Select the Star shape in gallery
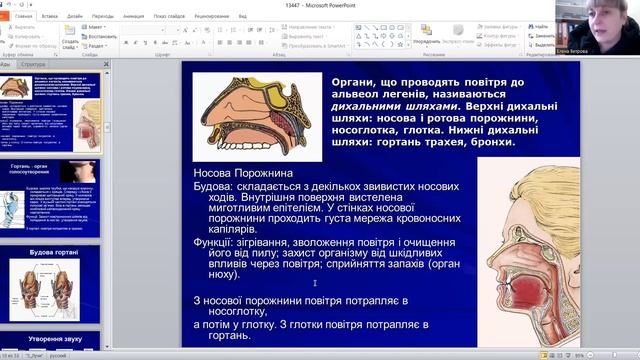The width and height of the screenshot is (640, 360). 400,44
